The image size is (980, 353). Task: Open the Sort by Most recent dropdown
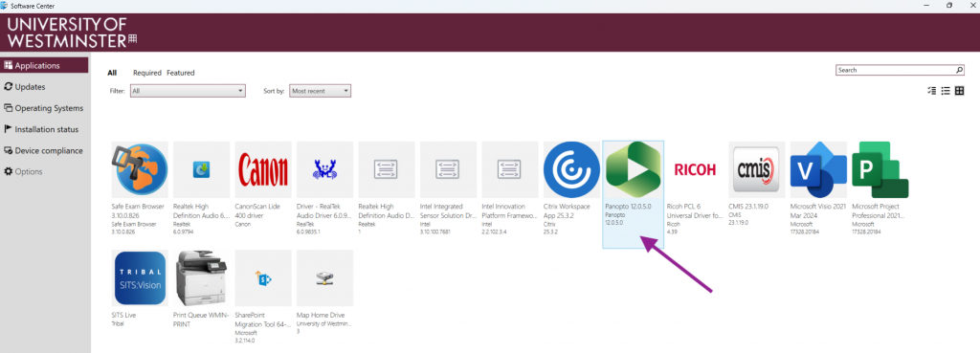tap(320, 91)
